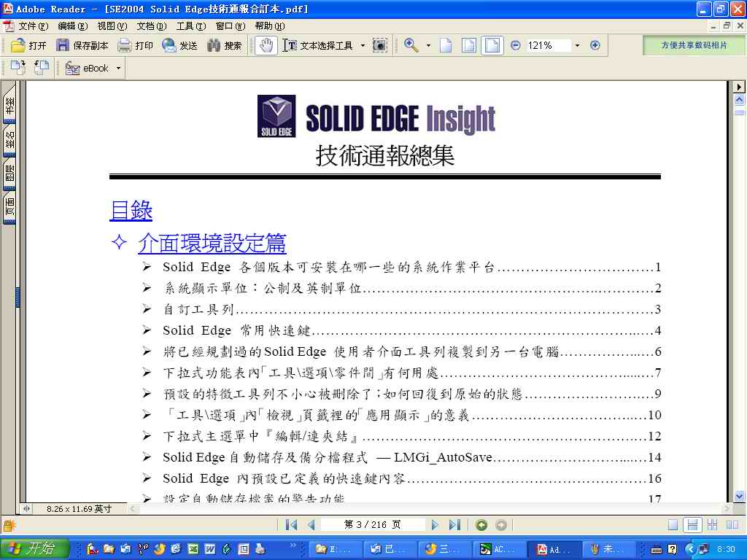This screenshot has width=747, height=560.
Task: Open the 书签 bookmarks side tab
Action: (9, 106)
